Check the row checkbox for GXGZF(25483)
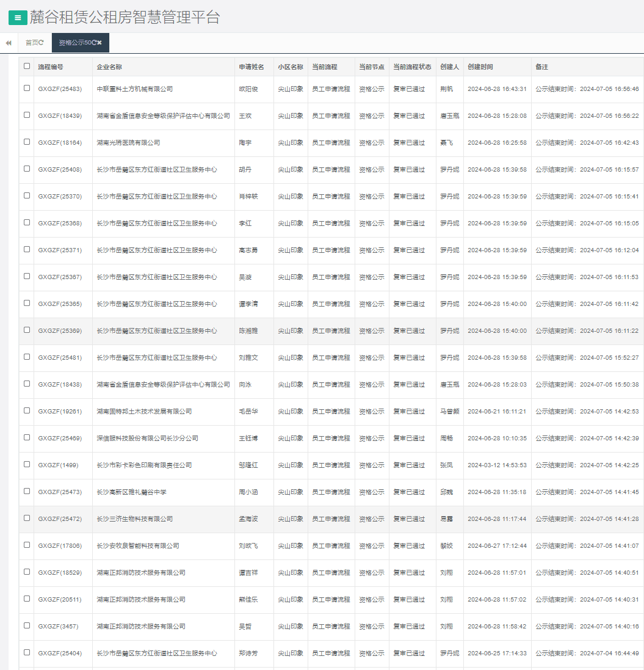Image resolution: width=644 pixels, height=670 pixels. (27, 88)
